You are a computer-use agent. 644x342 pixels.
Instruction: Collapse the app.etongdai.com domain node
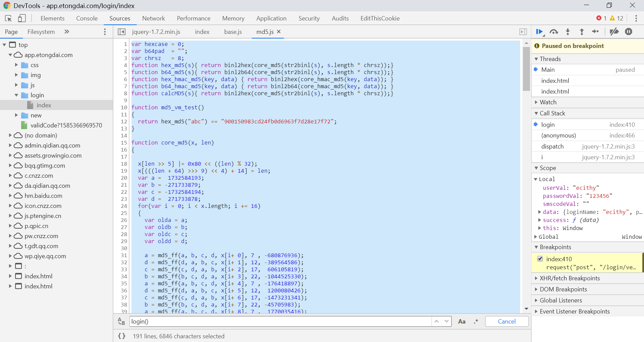coord(10,55)
